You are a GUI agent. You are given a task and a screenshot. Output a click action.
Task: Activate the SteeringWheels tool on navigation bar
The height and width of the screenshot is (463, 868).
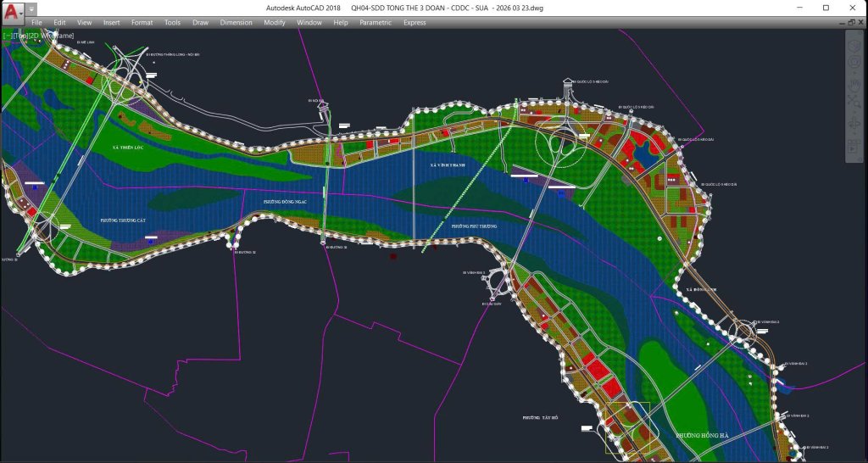pos(854,61)
